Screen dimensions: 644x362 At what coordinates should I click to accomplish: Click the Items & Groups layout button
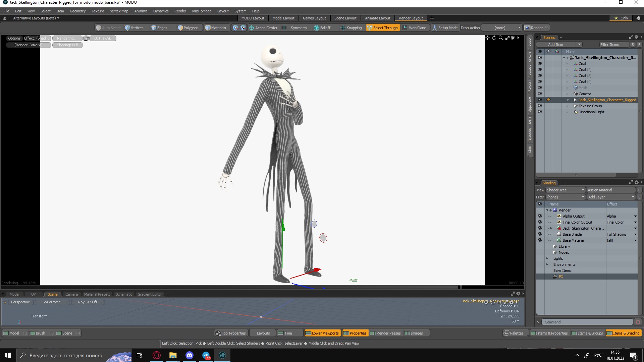[x=587, y=333]
